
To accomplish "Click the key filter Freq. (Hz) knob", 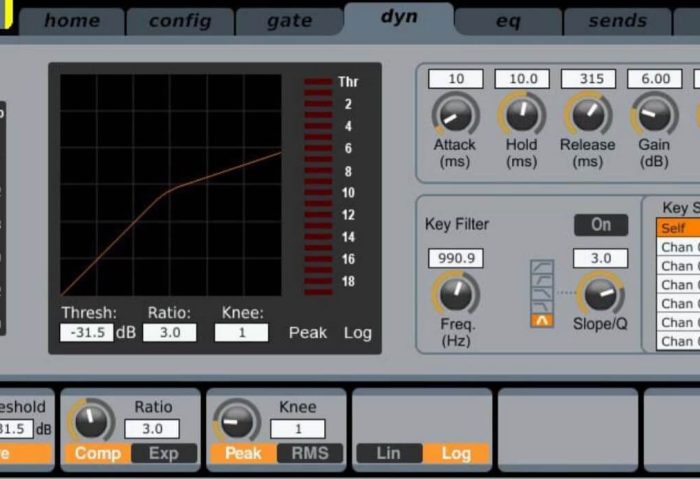I will [455, 294].
